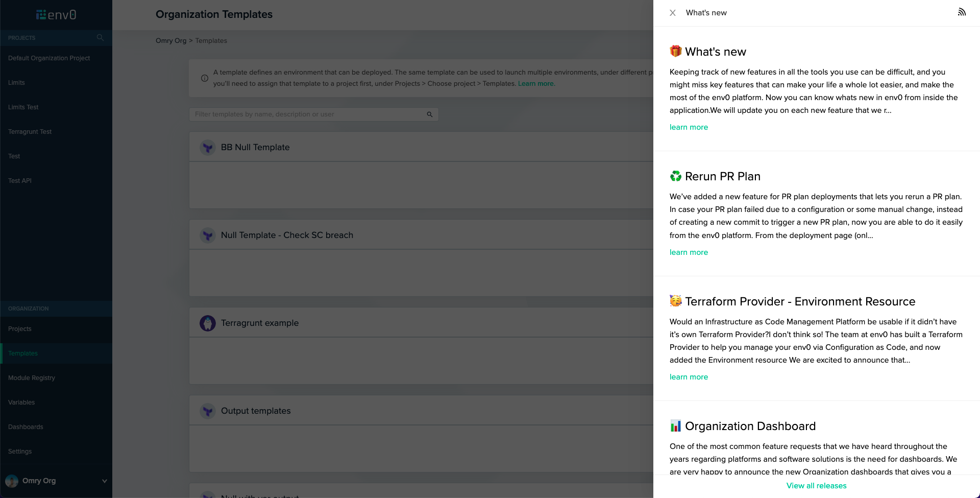Click the bar chart icon for Organization Dashboard
This screenshot has height=498, width=980.
point(676,425)
